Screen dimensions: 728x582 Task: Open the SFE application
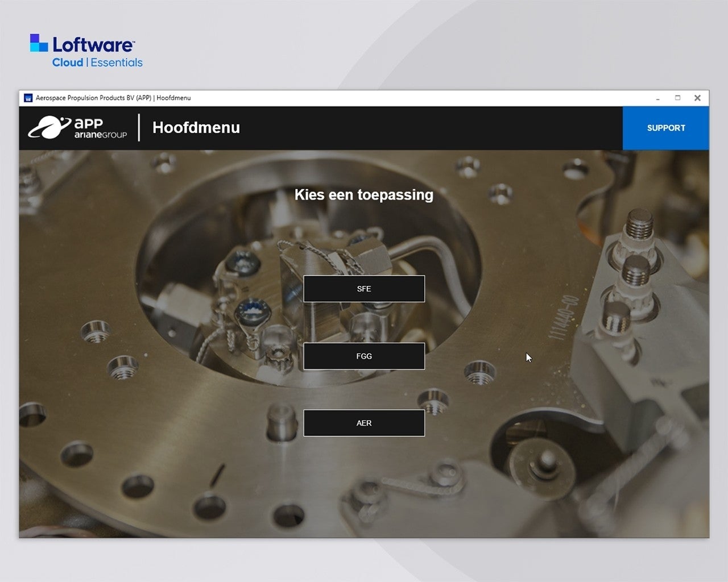364,289
